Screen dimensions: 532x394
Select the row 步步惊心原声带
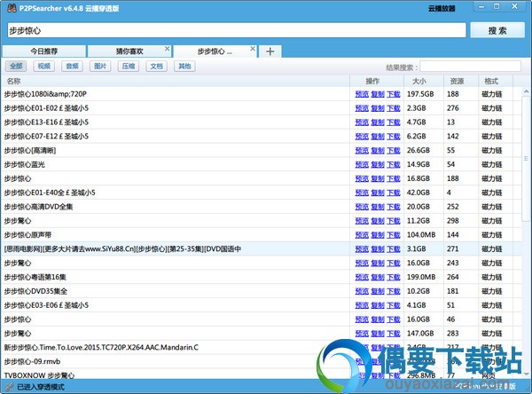point(262,235)
